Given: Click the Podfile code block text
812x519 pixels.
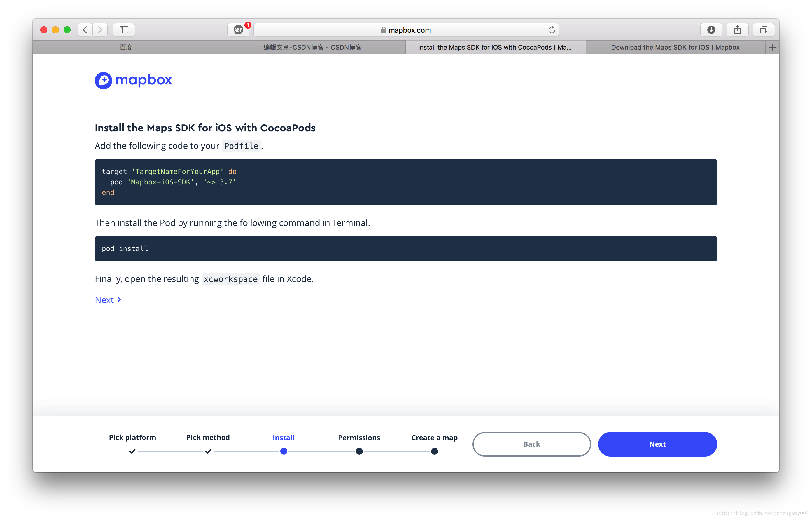Looking at the screenshot, I should pos(406,182).
